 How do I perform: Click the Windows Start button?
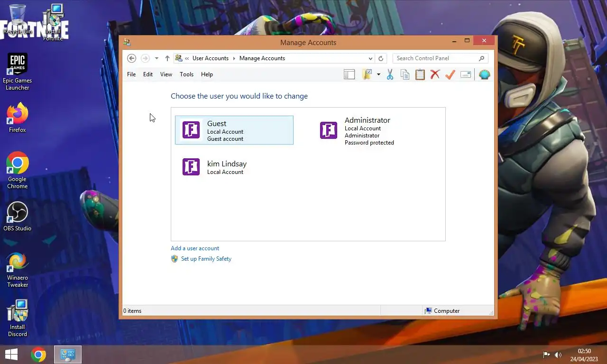tap(11, 355)
